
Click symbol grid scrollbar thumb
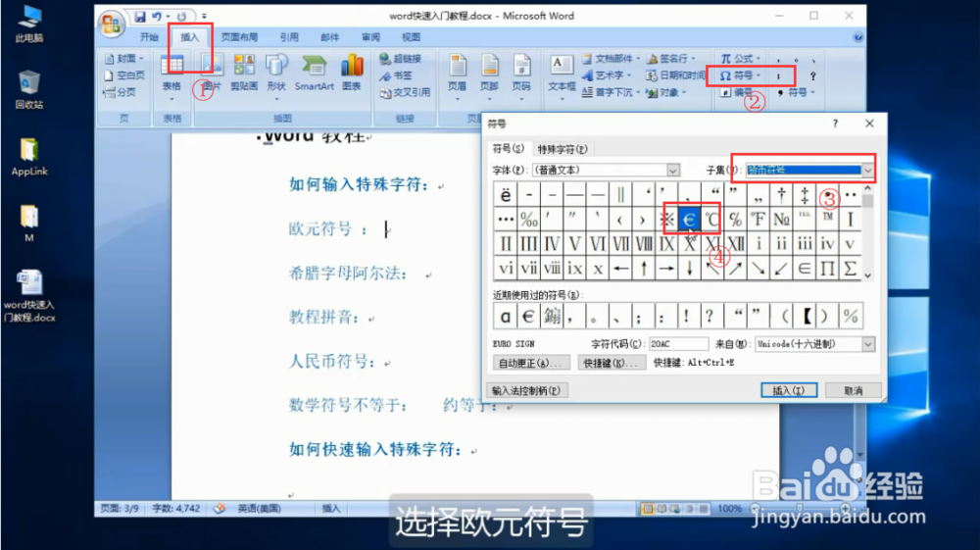[x=867, y=201]
